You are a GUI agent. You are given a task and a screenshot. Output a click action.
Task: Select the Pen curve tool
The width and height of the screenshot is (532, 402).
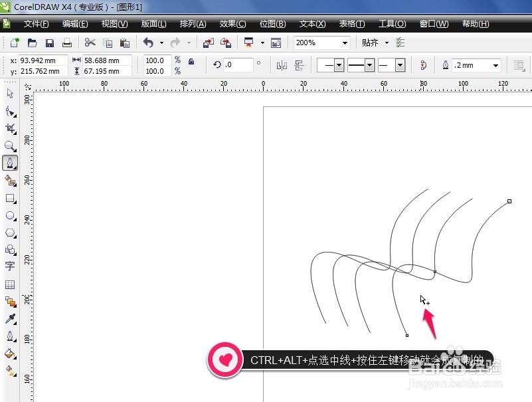tap(10, 163)
